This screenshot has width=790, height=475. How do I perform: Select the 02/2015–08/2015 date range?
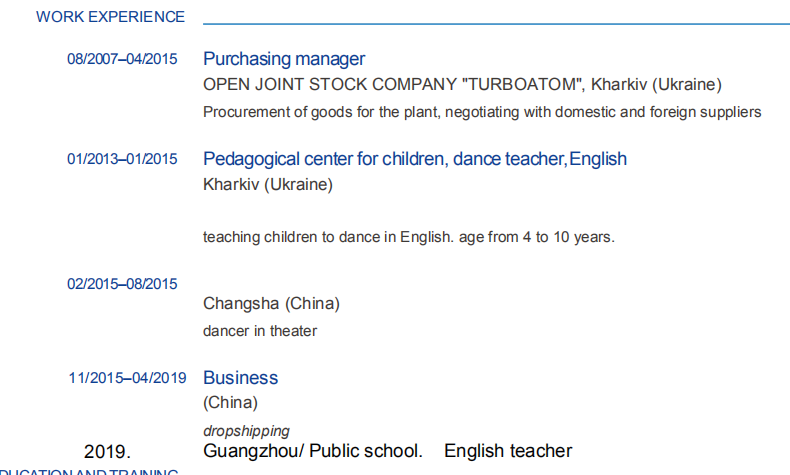click(122, 284)
